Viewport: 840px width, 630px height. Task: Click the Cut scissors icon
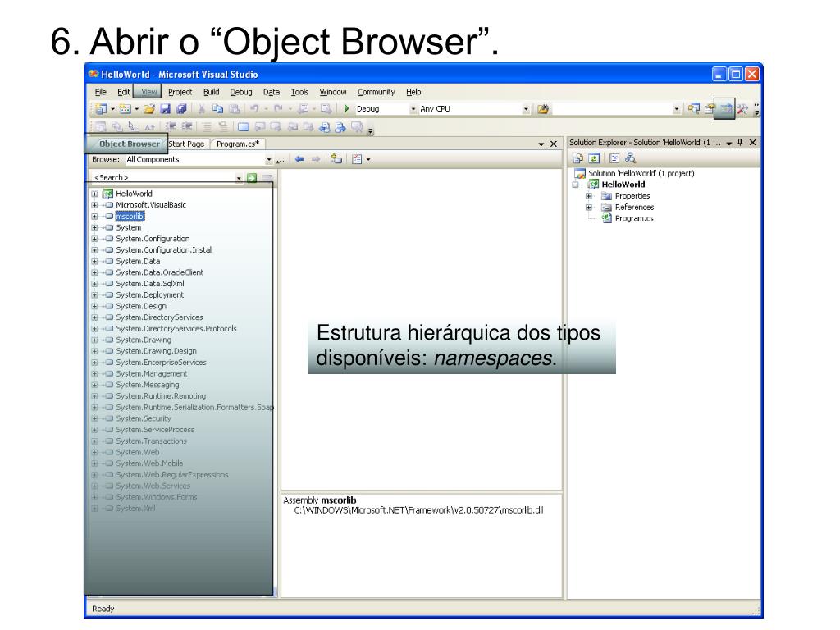[202, 109]
